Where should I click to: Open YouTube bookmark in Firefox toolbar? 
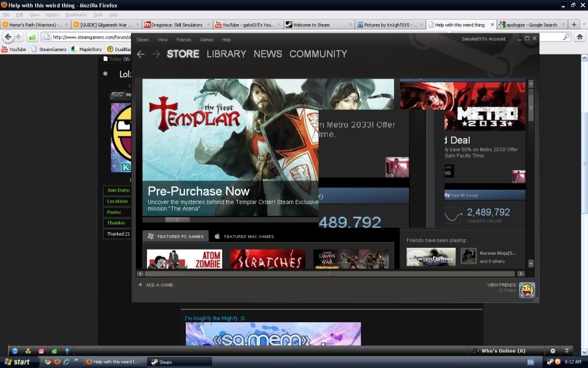coord(14,49)
